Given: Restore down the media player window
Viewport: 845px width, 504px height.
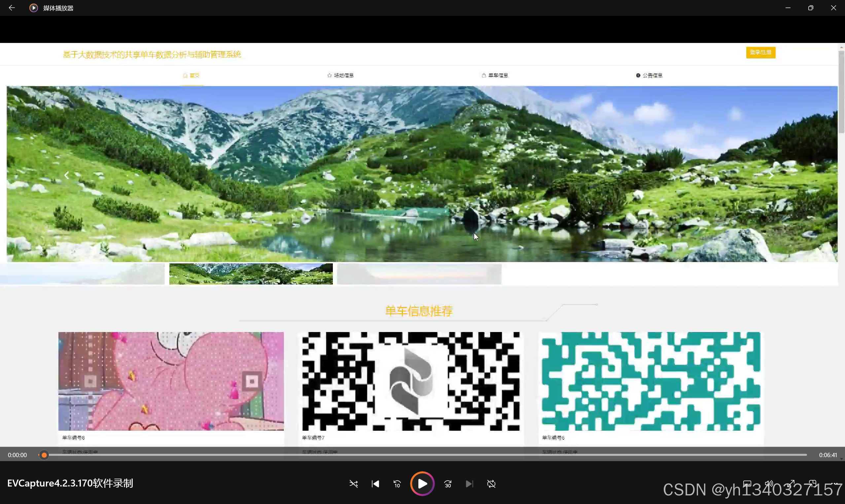Looking at the screenshot, I should [x=811, y=8].
